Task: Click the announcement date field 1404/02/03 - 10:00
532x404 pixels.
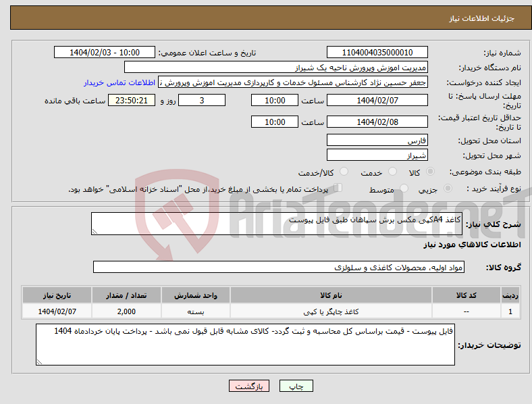Action: [x=105, y=52]
